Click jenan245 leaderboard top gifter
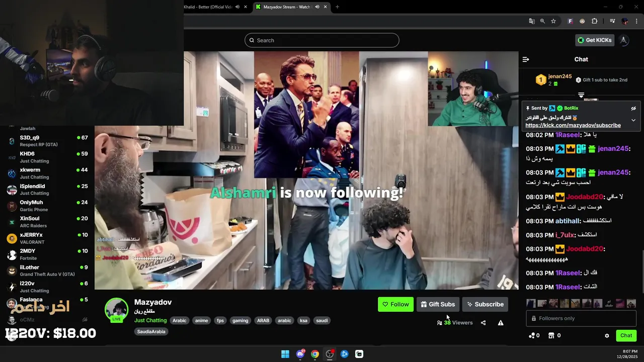This screenshot has height=362, width=644. (x=553, y=79)
